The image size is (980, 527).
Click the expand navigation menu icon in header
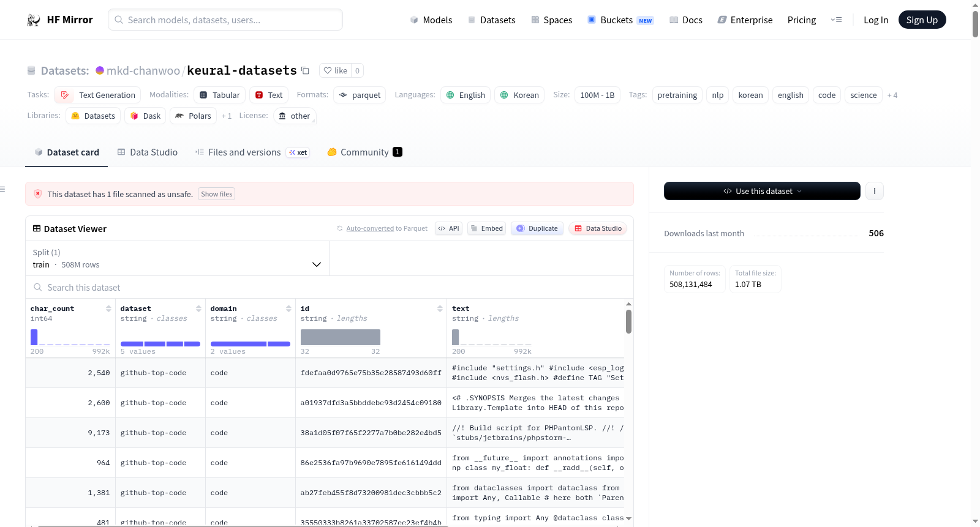tap(836, 20)
